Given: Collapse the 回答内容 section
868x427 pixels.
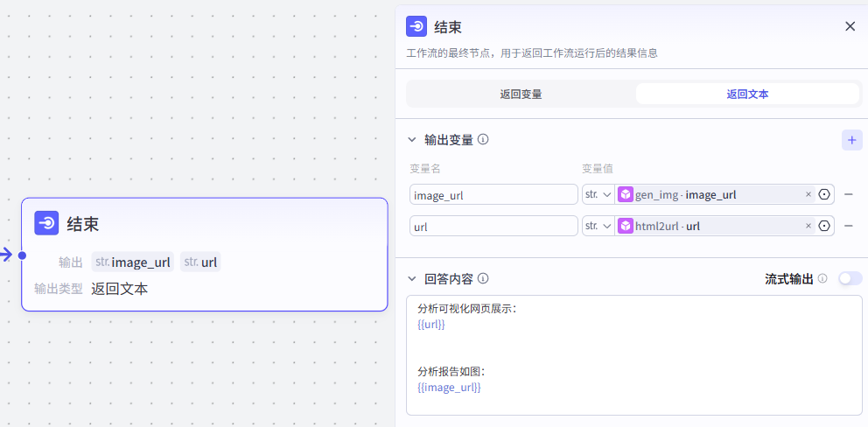Looking at the screenshot, I should click(x=412, y=279).
